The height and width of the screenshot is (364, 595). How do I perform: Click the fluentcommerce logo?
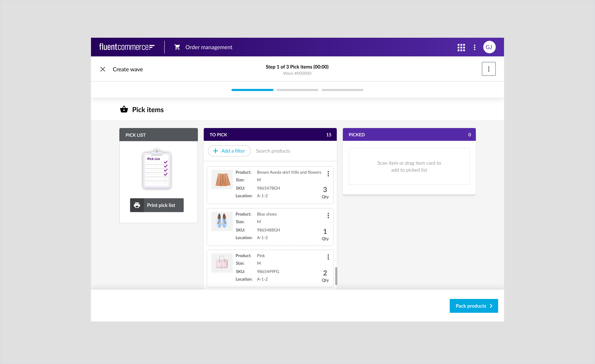pyautogui.click(x=127, y=47)
